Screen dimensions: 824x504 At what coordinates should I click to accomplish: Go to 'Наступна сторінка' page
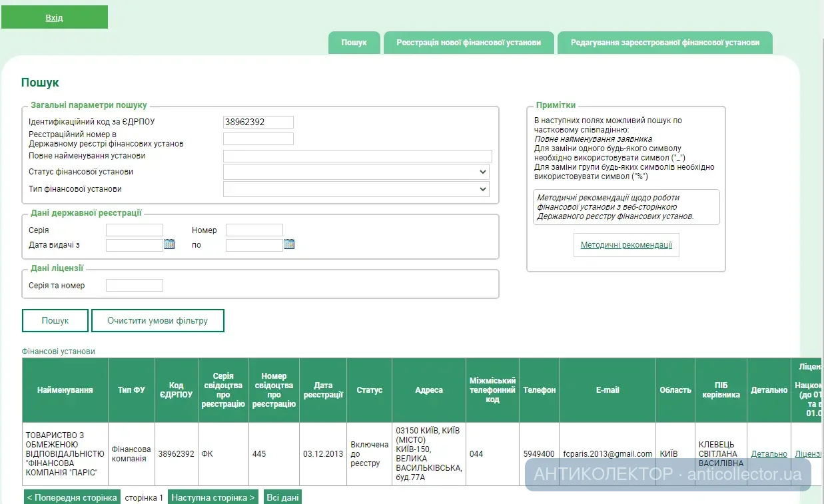[212, 497]
